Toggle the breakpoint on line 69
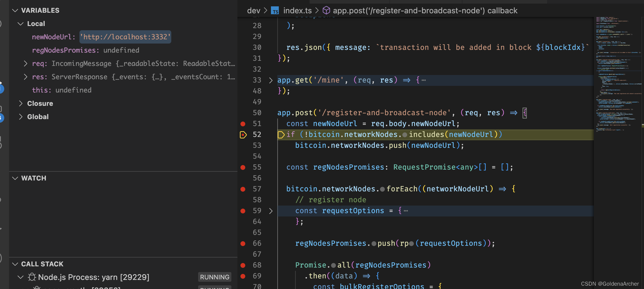Image resolution: width=644 pixels, height=289 pixels. tap(243, 276)
